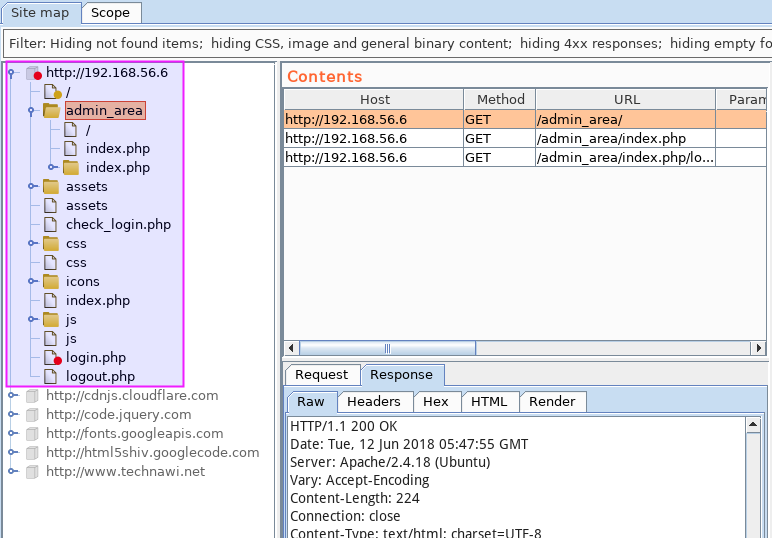This screenshot has width=772, height=538.
Task: Expand the http://www.technawi.net host
Action: [x=13, y=471]
